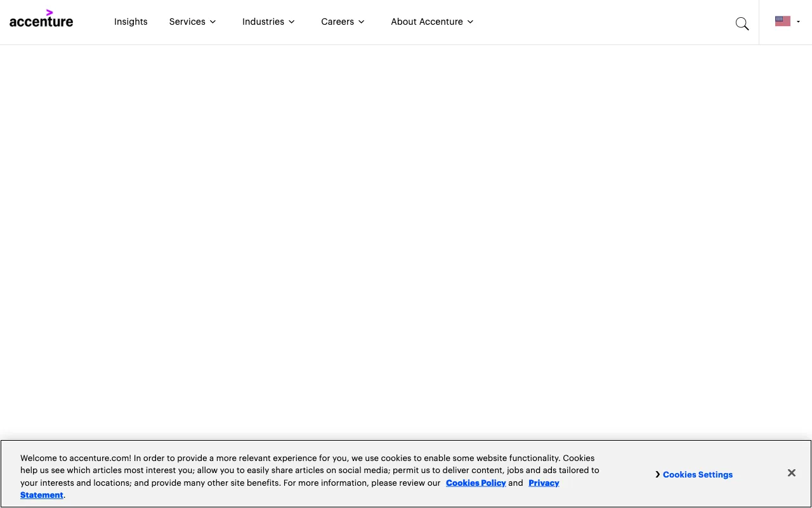This screenshot has width=812, height=508.
Task: Dismiss the cookie banner with X
Action: (x=791, y=473)
